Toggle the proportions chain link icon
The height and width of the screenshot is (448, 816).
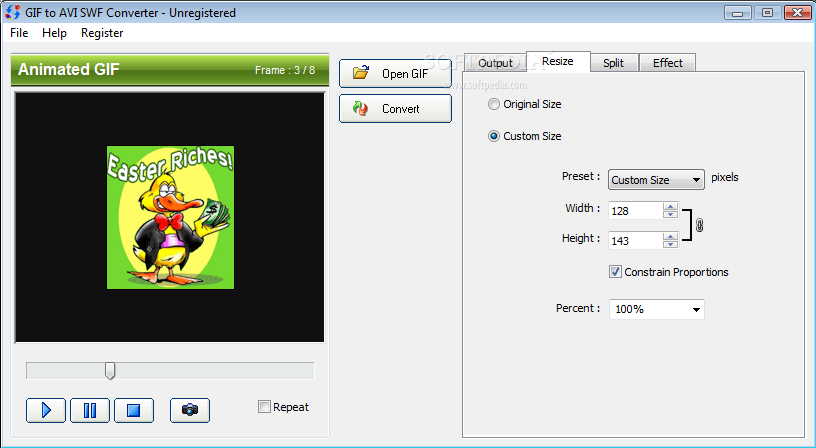coord(699,225)
